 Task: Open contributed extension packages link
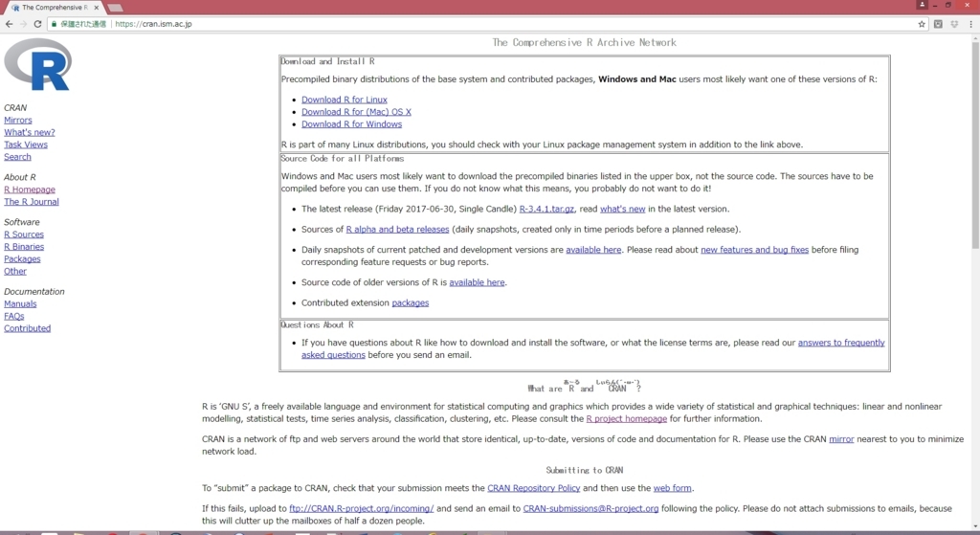(x=410, y=302)
